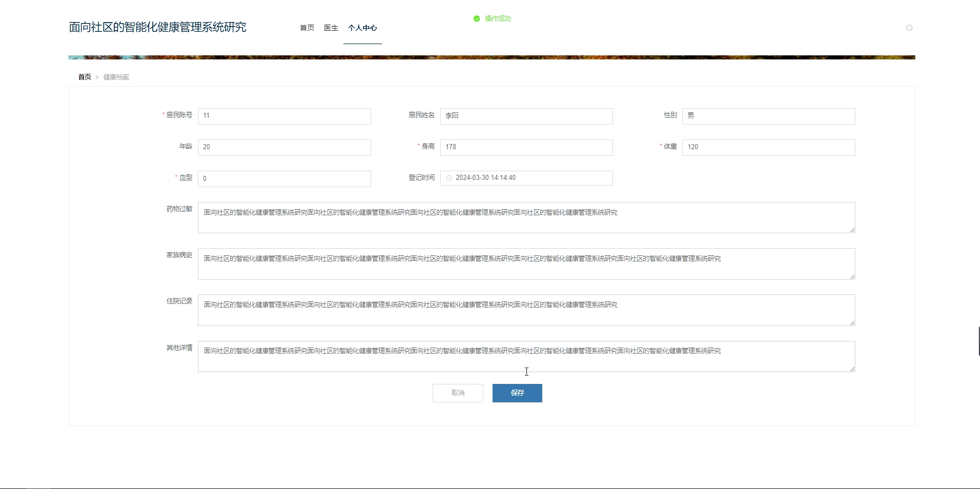Click the resize handle of 药物过敏 textarea
This screenshot has width=980, height=489.
pyautogui.click(x=852, y=231)
